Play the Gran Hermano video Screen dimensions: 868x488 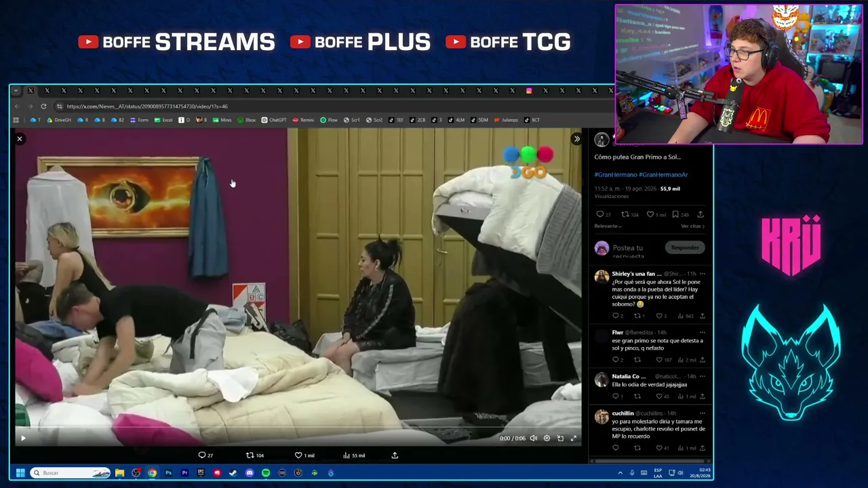pos(23,439)
